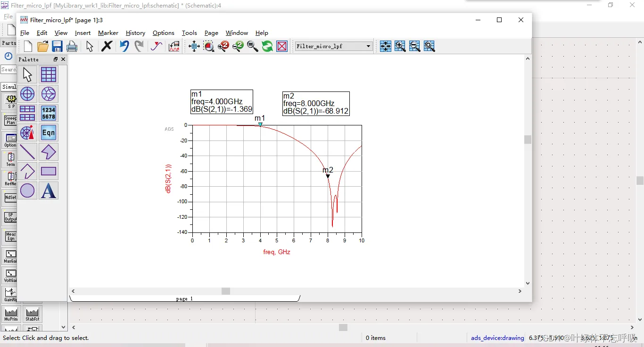This screenshot has height=347, width=644.
Task: Click the data display horizontal scrollbar thumb
Action: tap(226, 291)
